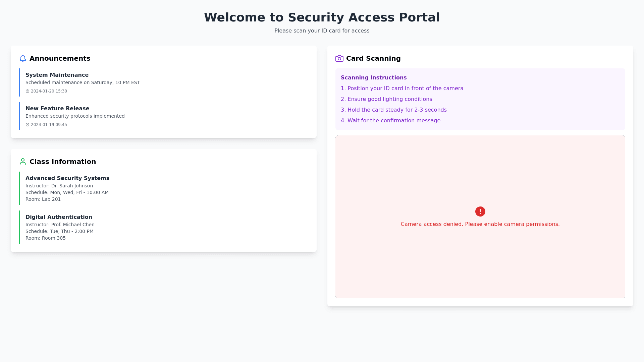
Task: Click the camera access denied message
Action: click(480, 224)
